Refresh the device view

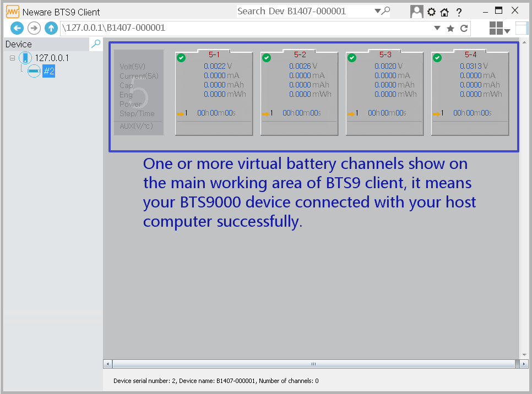tap(464, 29)
